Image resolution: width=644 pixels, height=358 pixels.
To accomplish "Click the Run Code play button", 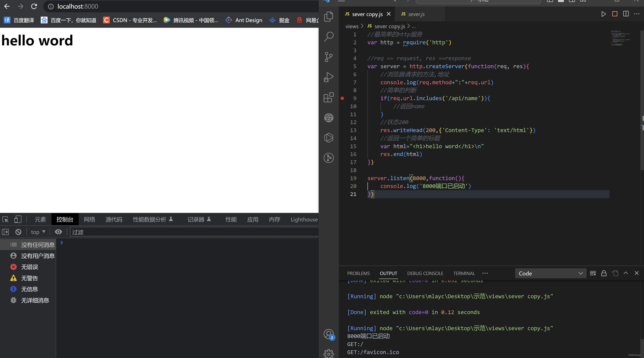I will click(603, 14).
